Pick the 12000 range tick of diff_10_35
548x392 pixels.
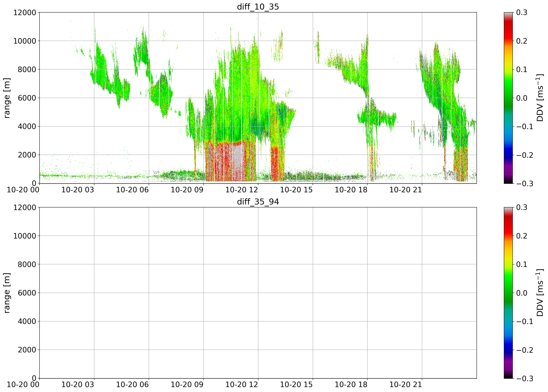(x=24, y=13)
